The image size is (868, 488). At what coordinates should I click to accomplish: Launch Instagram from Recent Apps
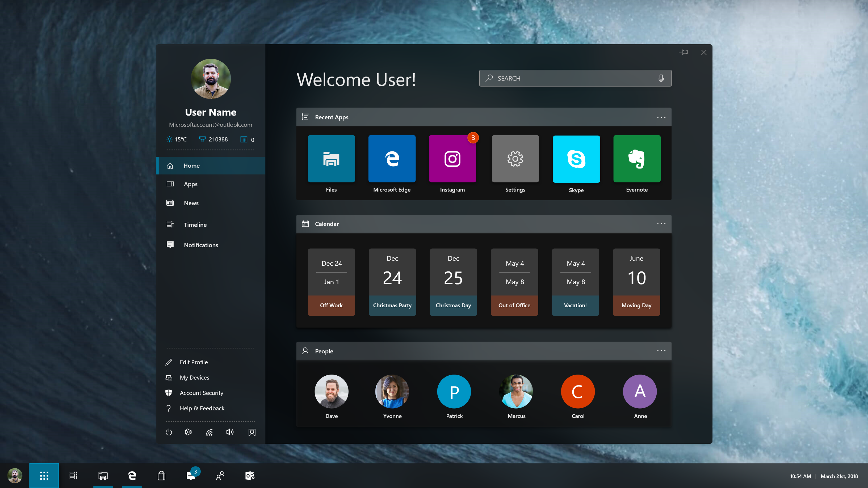point(452,158)
